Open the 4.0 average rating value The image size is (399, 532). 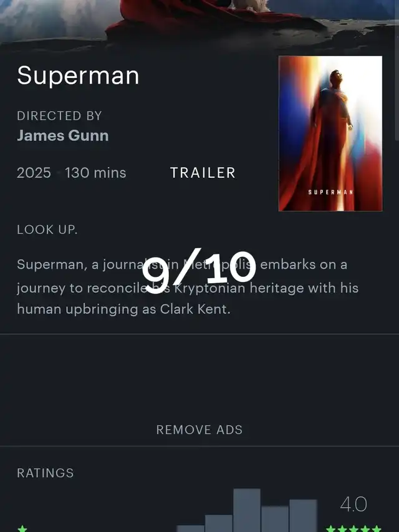pos(353,504)
